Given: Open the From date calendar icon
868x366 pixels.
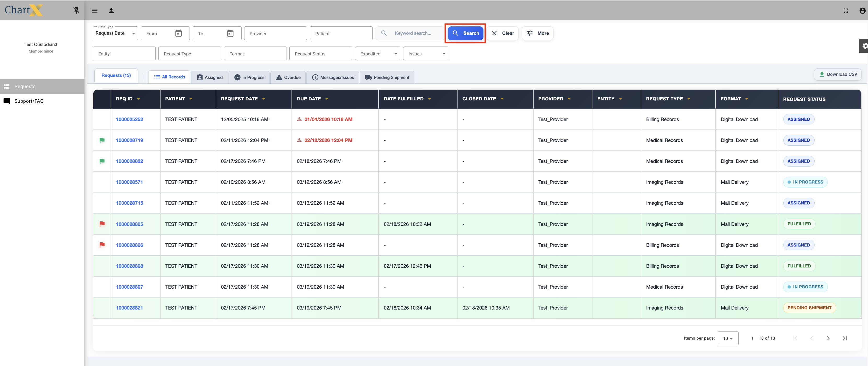Looking at the screenshot, I should coord(179,33).
